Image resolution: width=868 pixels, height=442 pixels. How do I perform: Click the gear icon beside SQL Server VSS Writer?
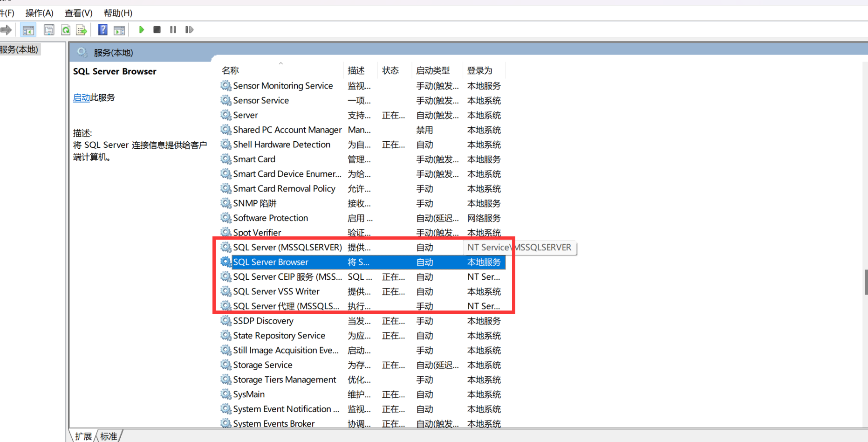(x=226, y=291)
